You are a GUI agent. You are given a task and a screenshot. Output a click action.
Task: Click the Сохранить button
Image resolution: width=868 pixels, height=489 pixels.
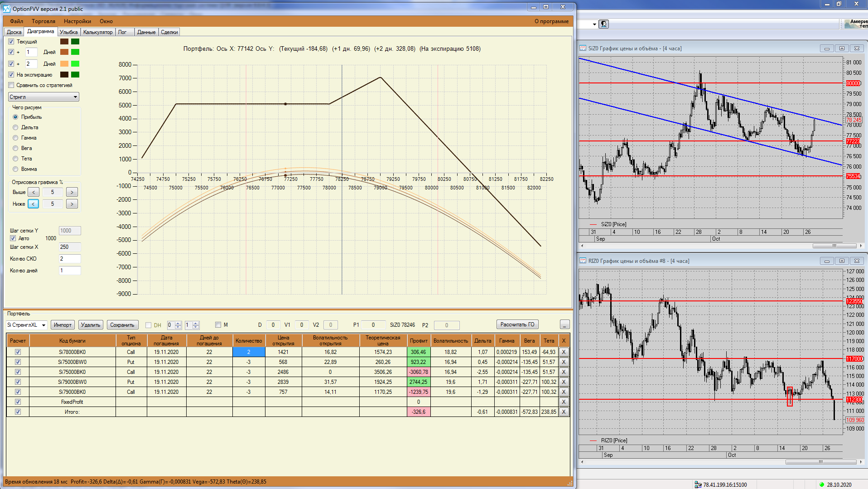(122, 325)
